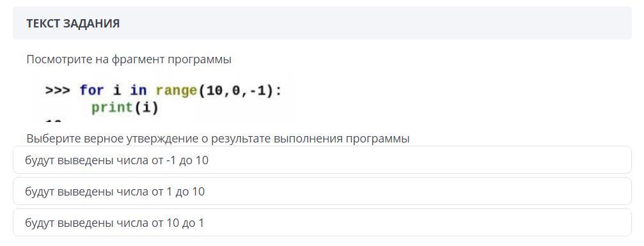Click the "ТЕКСТ ЗАДАНИЯ" header bar
644x246 pixels.
(x=322, y=23)
